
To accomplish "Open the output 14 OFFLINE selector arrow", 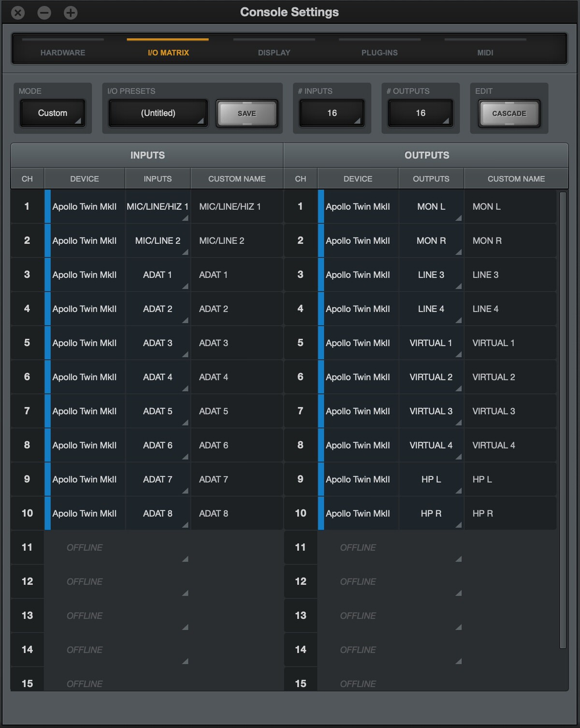I will pyautogui.click(x=459, y=661).
